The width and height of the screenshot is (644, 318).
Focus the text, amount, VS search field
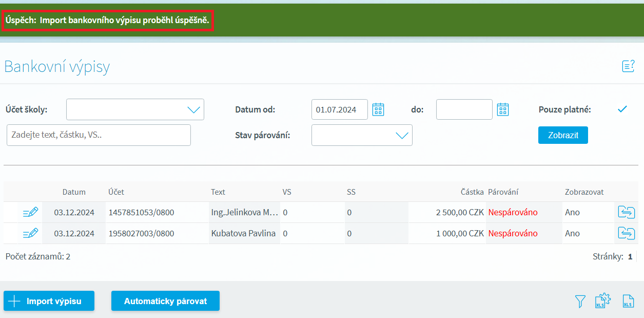coord(99,135)
